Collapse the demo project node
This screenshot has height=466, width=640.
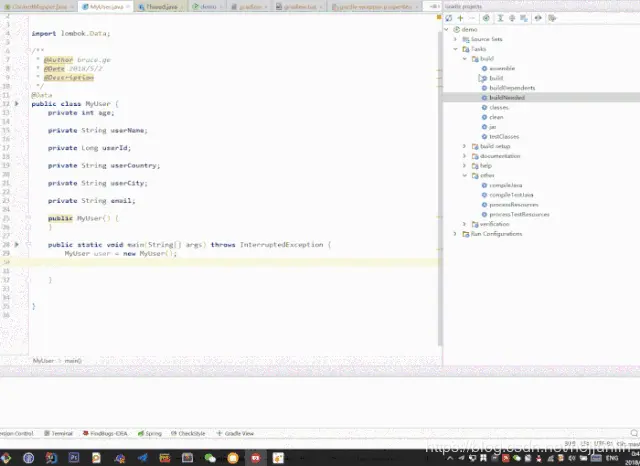(x=446, y=29)
